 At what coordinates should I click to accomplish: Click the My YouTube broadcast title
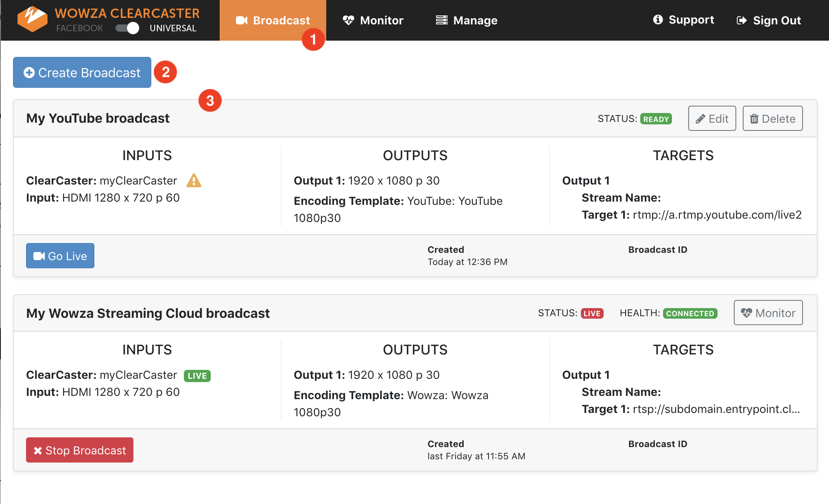(98, 118)
